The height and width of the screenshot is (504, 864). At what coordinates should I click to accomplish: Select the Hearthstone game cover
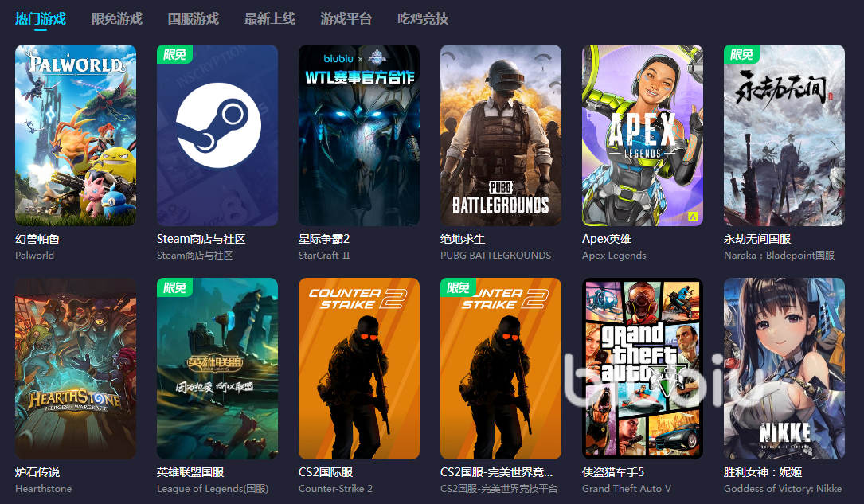click(x=76, y=368)
